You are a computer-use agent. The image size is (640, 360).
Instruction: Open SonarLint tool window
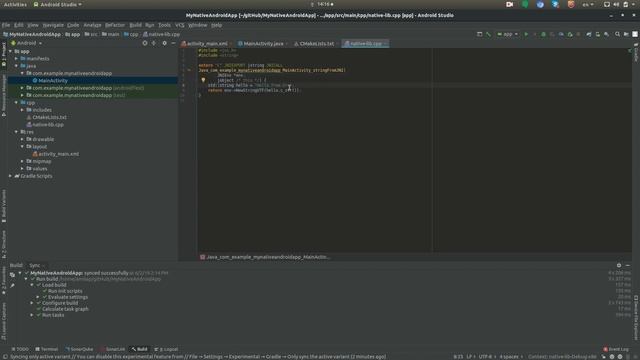pyautogui.click(x=113, y=349)
